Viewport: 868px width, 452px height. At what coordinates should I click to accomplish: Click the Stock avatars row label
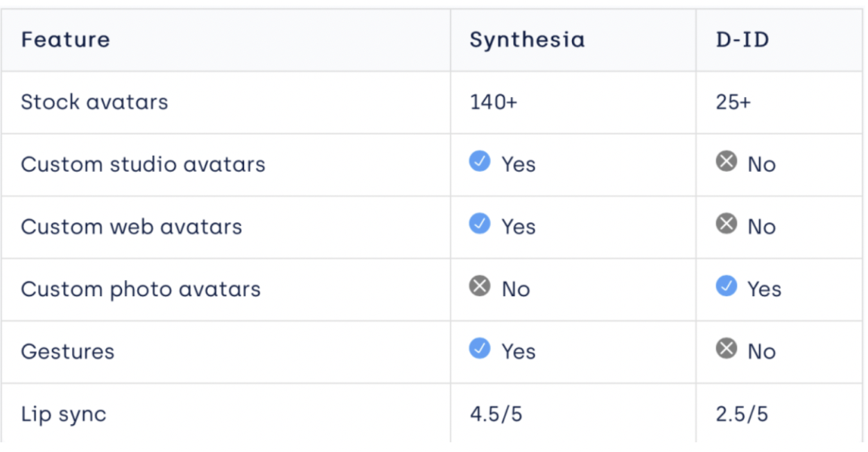(x=94, y=102)
